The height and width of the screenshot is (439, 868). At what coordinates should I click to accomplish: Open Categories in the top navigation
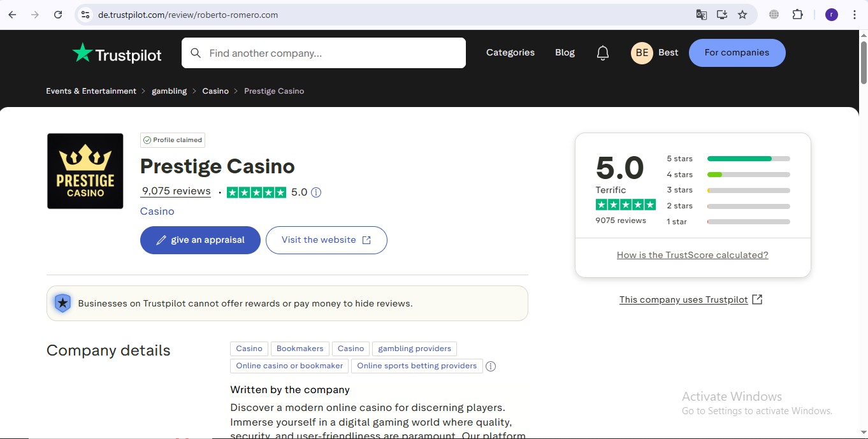pyautogui.click(x=510, y=53)
